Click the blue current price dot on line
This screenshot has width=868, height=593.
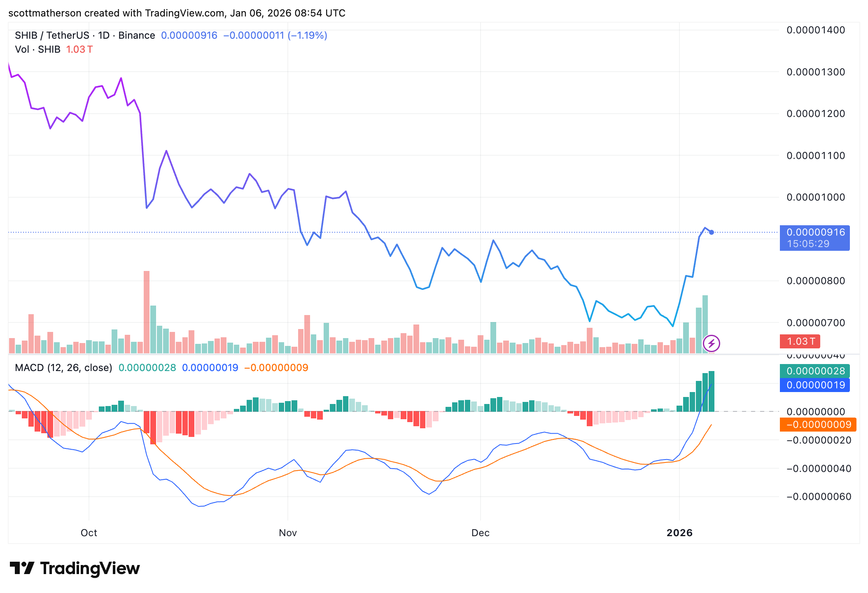click(711, 232)
